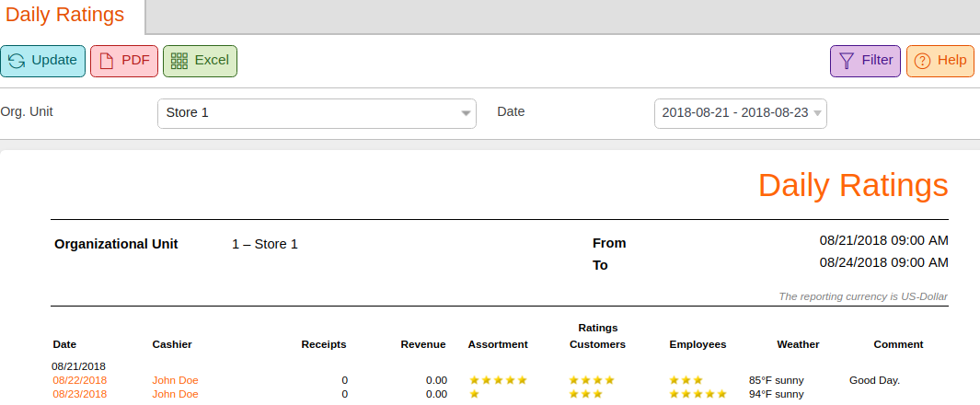The image size is (980, 405).
Task: Click Employees star rating for 08/23/2018
Action: pyautogui.click(x=698, y=394)
